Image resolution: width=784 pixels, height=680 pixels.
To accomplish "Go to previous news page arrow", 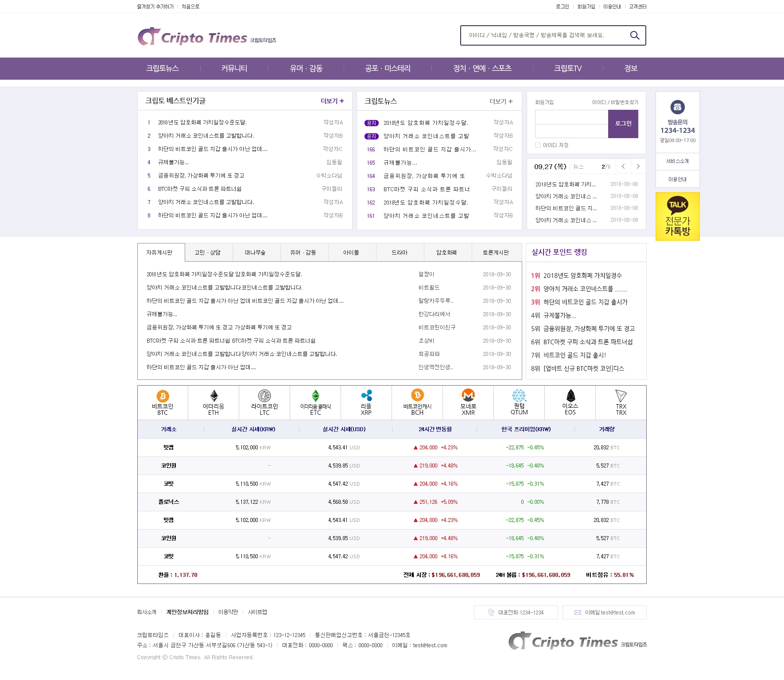I will [623, 166].
